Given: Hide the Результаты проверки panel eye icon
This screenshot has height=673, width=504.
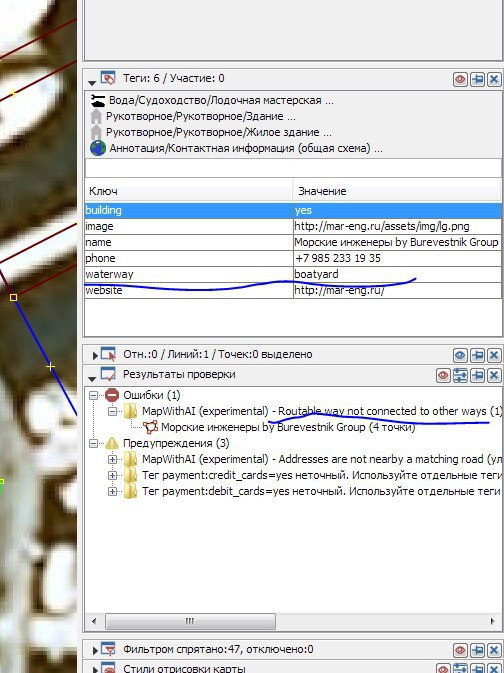Looking at the screenshot, I should [443, 376].
